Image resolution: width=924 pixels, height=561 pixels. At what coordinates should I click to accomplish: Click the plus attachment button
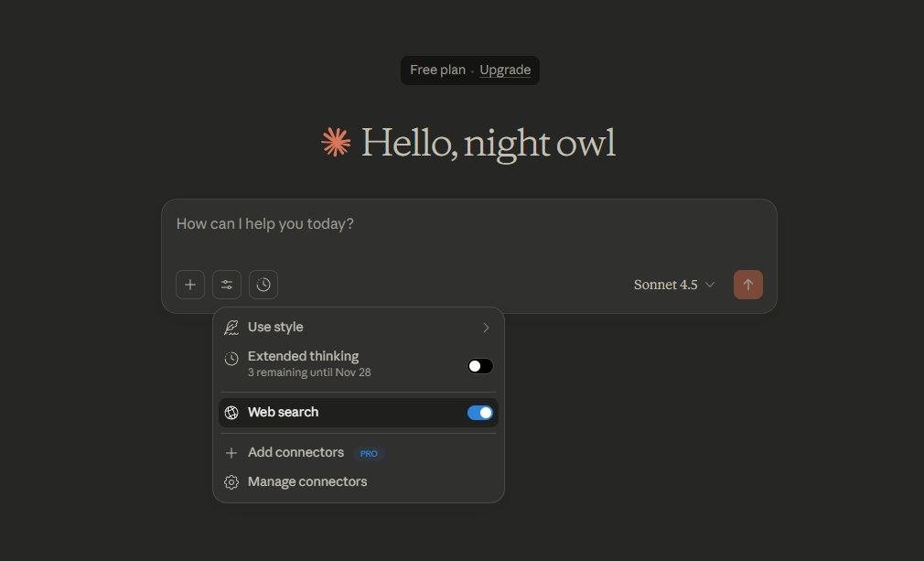coord(189,285)
